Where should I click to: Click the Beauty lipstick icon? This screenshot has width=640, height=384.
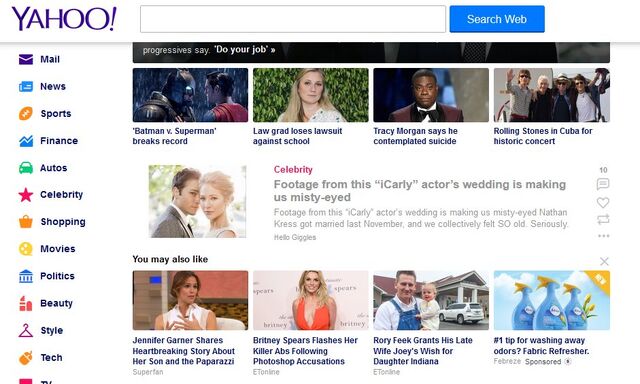click(26, 303)
